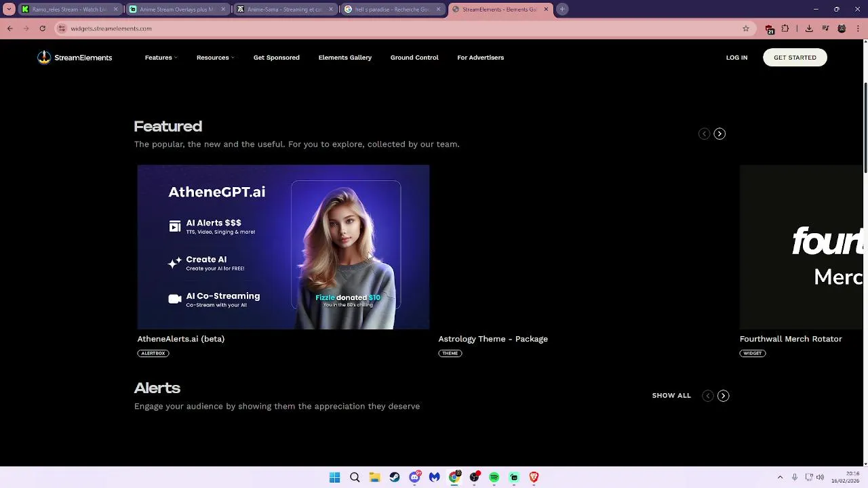Image resolution: width=868 pixels, height=488 pixels.
Task: Open tab search dropdown at top-left
Action: (x=9, y=9)
